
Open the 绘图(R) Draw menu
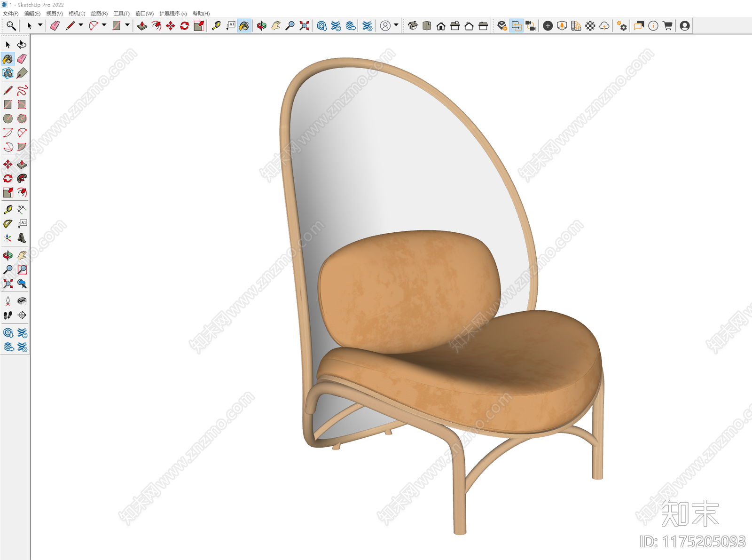pyautogui.click(x=99, y=14)
